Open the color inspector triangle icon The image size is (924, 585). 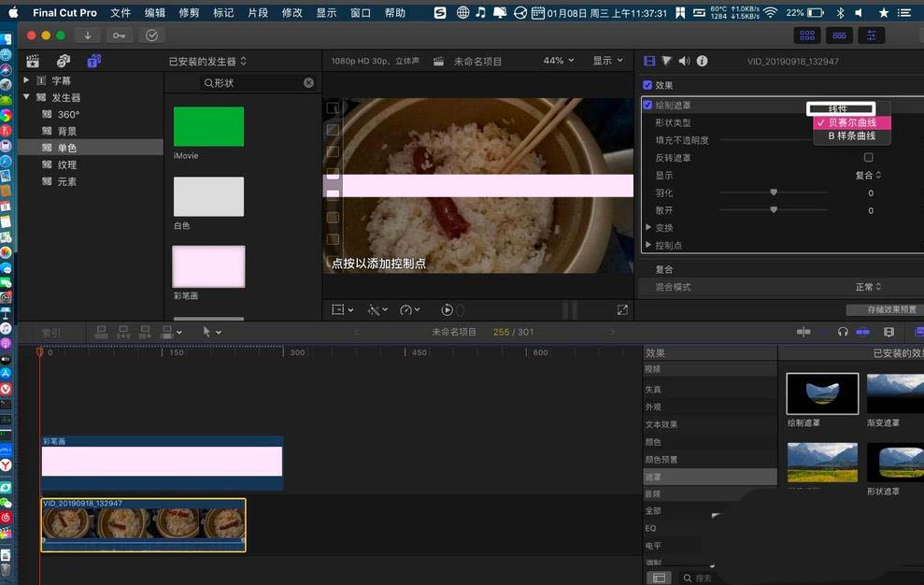(666, 61)
